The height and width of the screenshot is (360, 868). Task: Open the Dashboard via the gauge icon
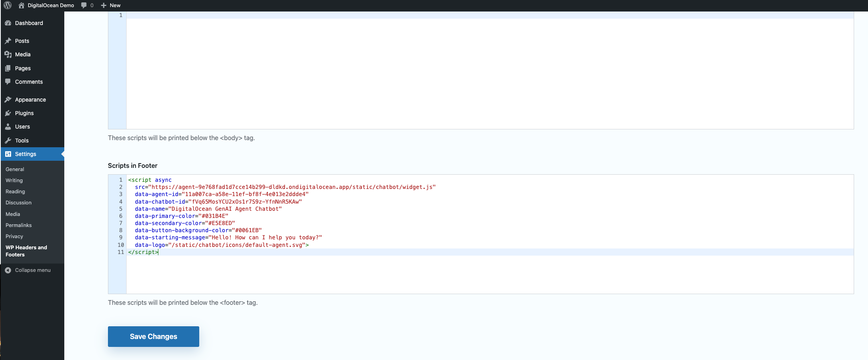point(8,23)
